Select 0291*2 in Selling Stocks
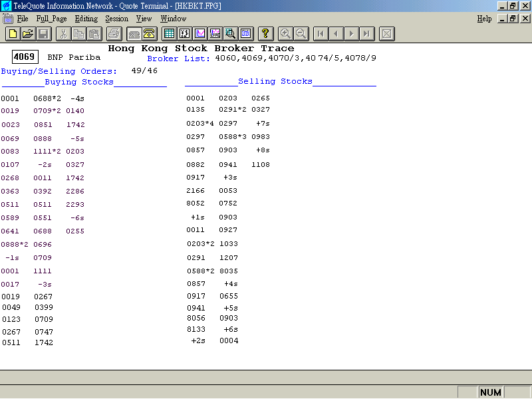Image resolution: width=532 pixels, height=399 pixels. (233, 110)
